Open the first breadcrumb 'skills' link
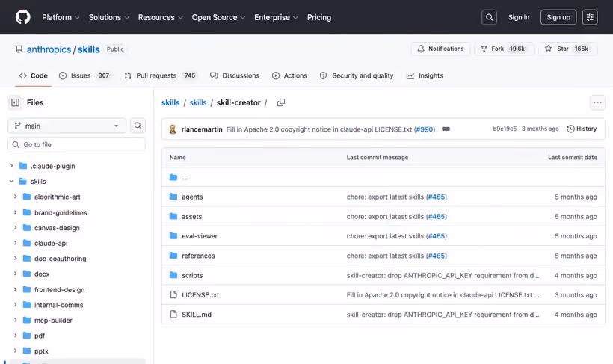This screenshot has width=613, height=364. point(170,102)
